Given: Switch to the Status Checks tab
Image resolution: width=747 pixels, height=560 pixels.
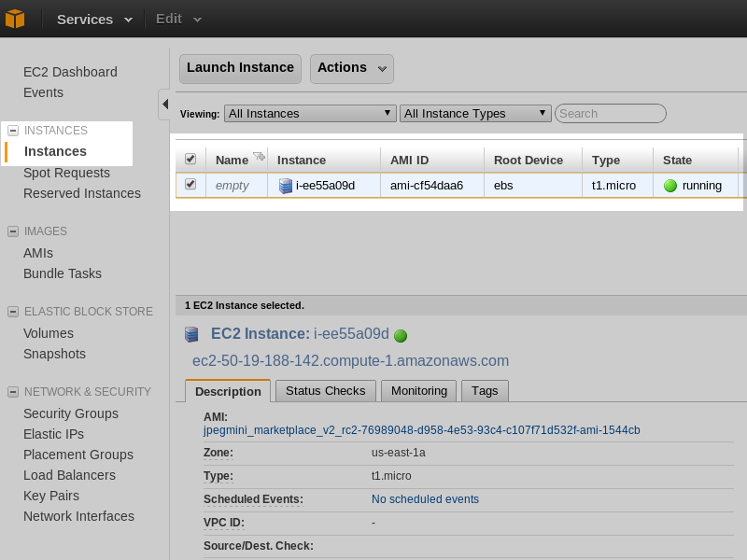Looking at the screenshot, I should pyautogui.click(x=325, y=390).
